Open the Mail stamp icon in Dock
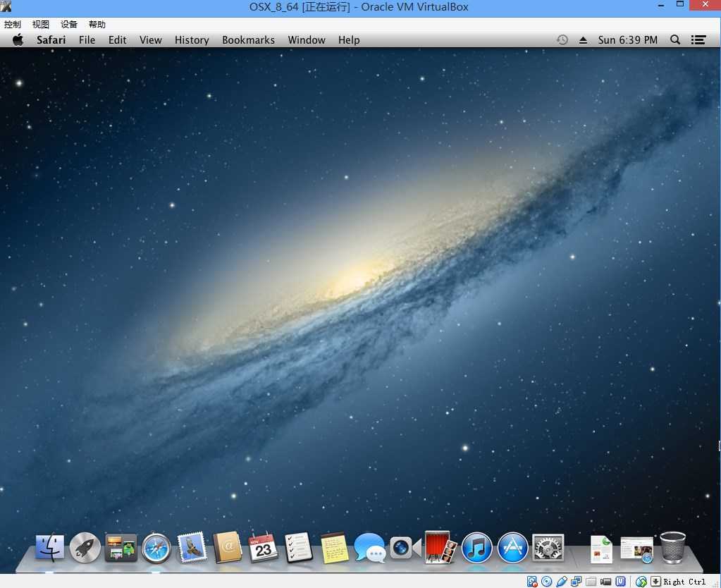 click(x=191, y=547)
